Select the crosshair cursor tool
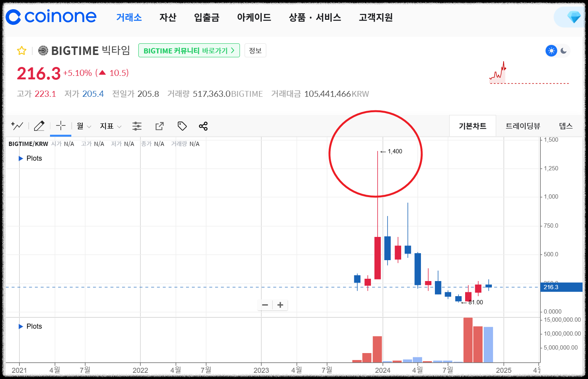 click(61, 125)
